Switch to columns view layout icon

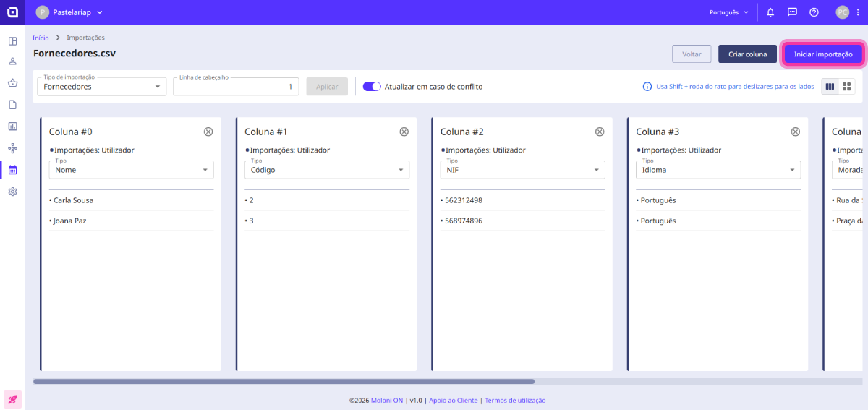coord(830,86)
